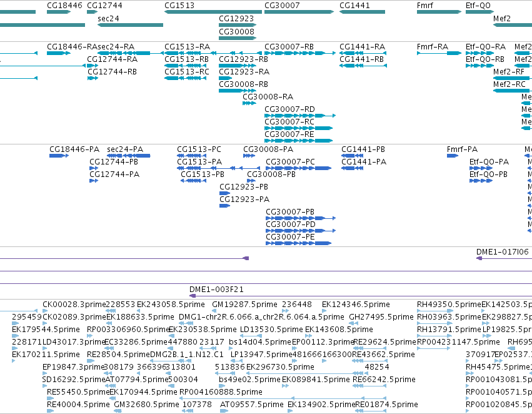This screenshot has height=414, width=532.
Task: Select protein label CG1513-PB
Action: pyautogui.click(x=202, y=174)
